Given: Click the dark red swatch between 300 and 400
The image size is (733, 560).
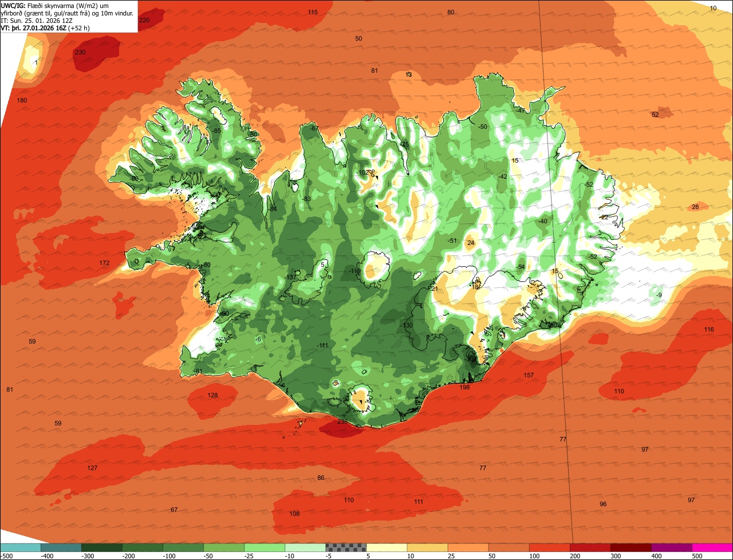Looking at the screenshot, I should (x=631, y=547).
